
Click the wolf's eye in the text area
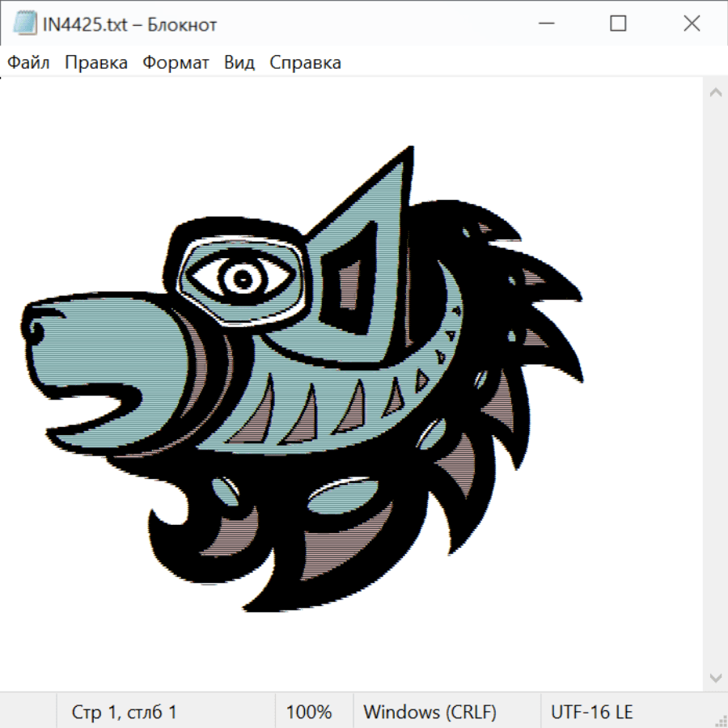click(x=241, y=278)
